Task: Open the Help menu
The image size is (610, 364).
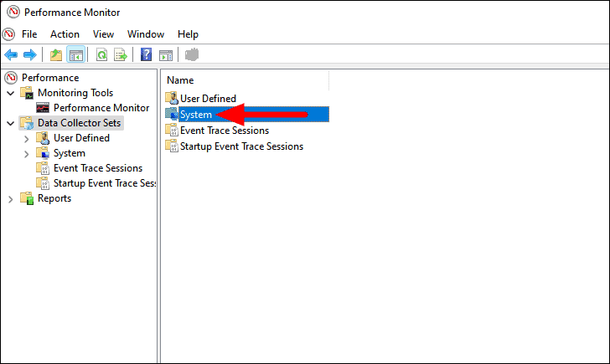Action: (188, 34)
